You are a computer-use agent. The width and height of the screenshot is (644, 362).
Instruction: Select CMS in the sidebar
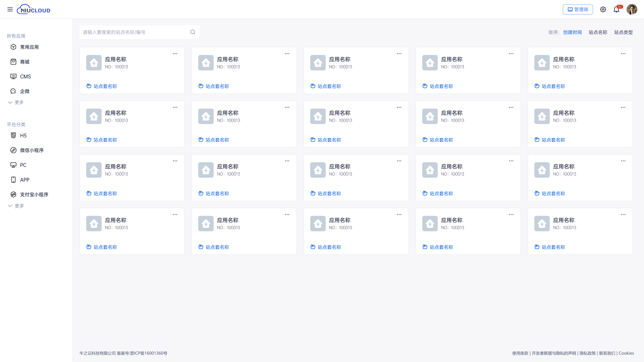coord(25,76)
